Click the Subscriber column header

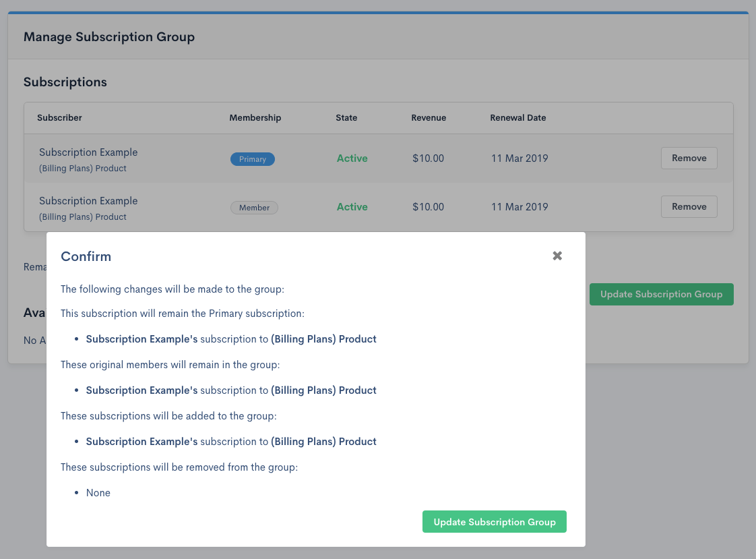point(59,117)
